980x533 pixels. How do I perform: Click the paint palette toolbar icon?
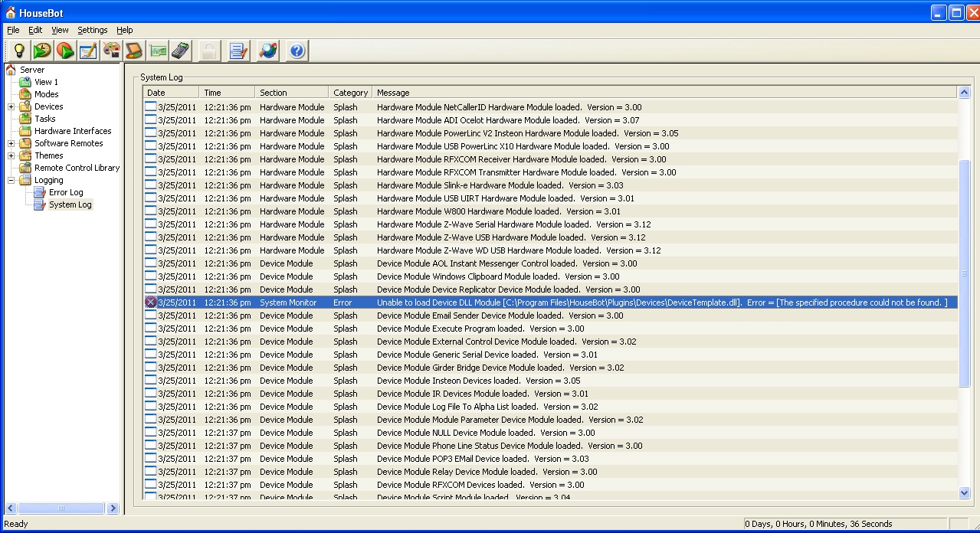pyautogui.click(x=112, y=51)
